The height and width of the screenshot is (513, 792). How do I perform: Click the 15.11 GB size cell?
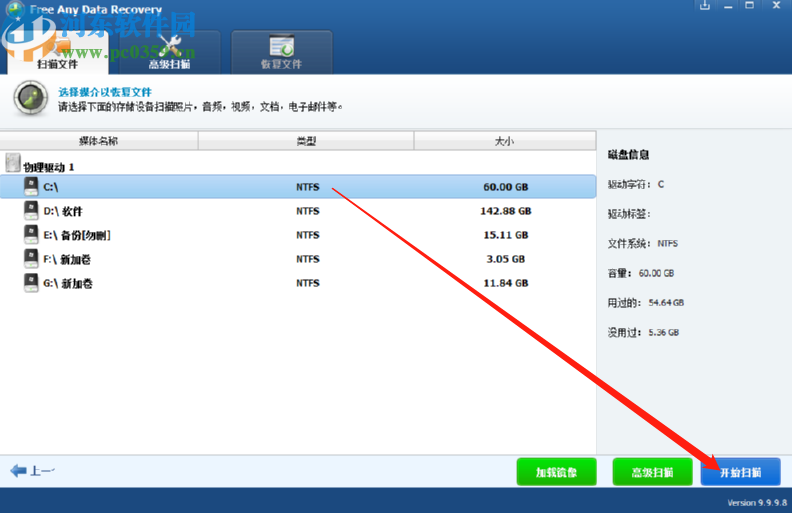click(x=506, y=235)
